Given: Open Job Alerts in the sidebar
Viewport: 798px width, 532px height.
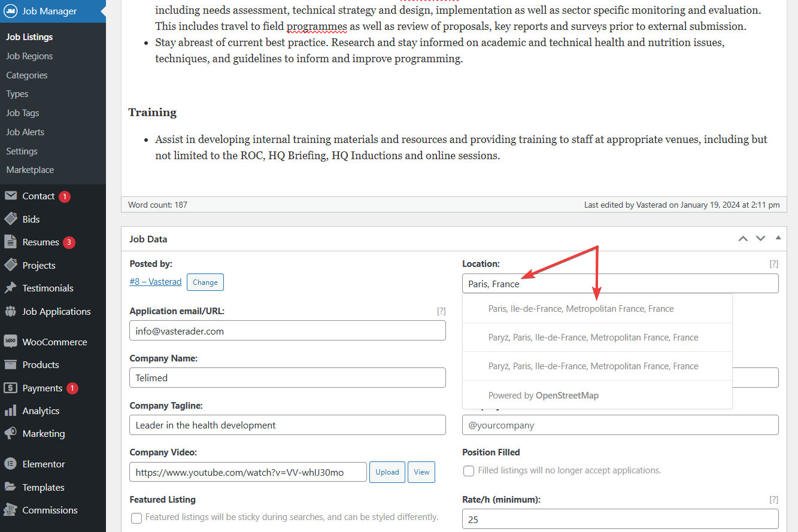Looking at the screenshot, I should point(25,132).
